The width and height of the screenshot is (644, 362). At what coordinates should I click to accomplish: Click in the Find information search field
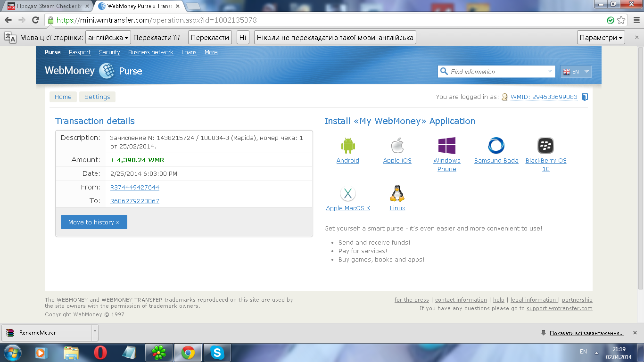(x=496, y=72)
